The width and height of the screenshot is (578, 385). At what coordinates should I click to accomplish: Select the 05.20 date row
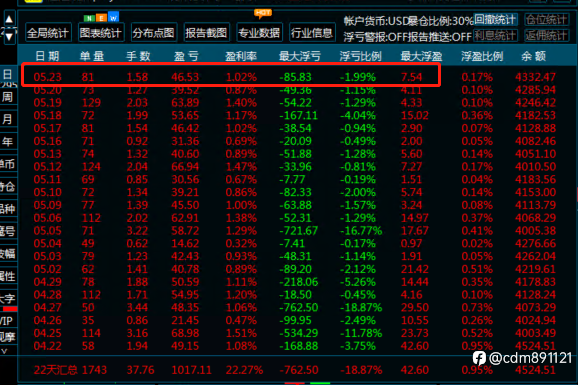tap(48, 90)
